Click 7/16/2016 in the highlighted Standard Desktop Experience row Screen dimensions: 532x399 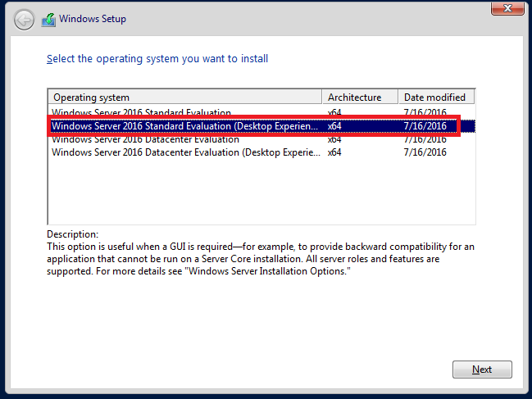[425, 126]
